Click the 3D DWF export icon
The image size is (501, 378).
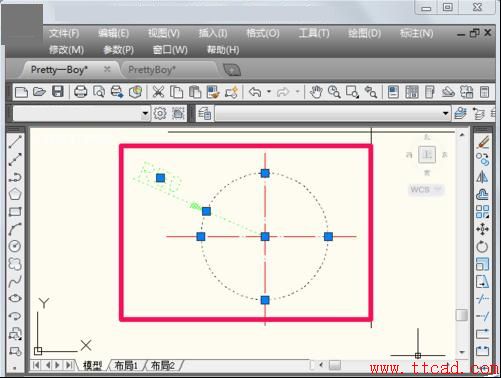click(x=135, y=92)
